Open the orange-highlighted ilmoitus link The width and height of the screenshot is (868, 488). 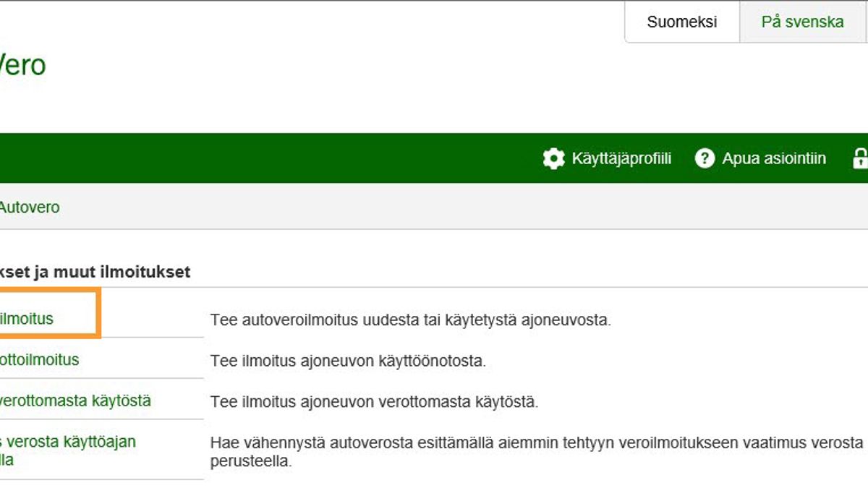click(27, 319)
